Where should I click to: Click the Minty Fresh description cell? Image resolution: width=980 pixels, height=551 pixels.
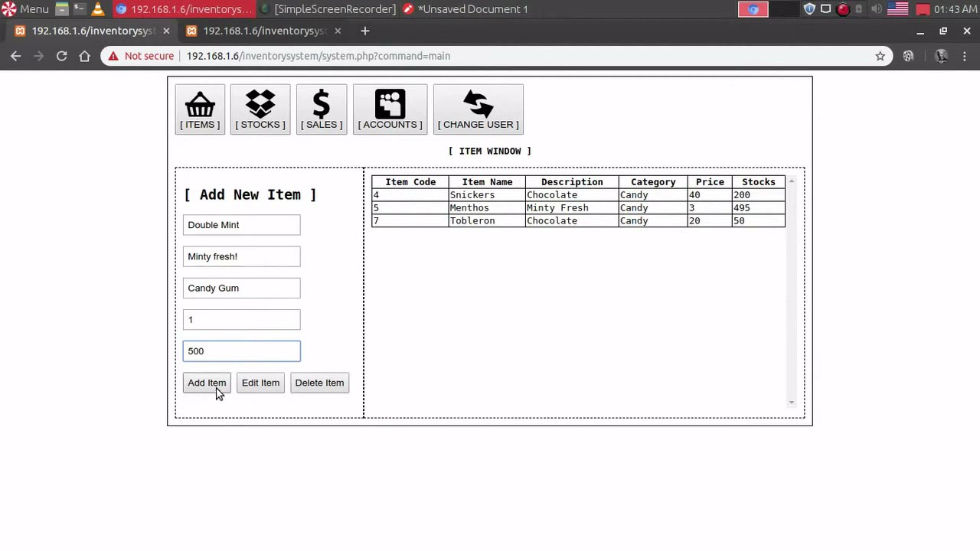pyautogui.click(x=572, y=208)
